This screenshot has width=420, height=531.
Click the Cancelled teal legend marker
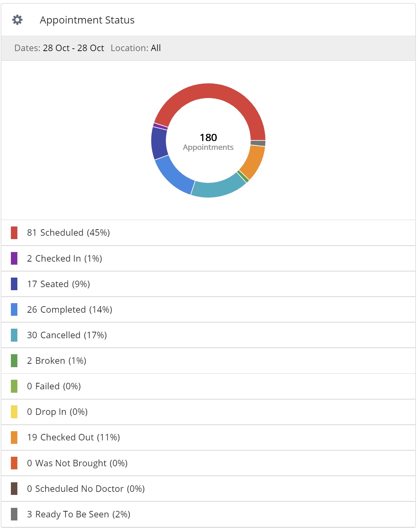click(14, 335)
